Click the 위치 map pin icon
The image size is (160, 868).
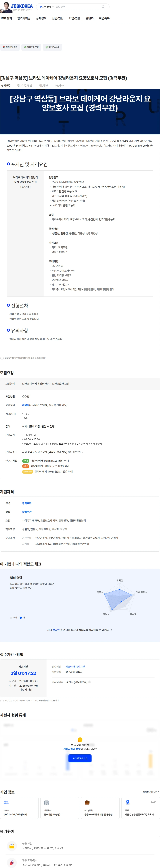point(128,802)
